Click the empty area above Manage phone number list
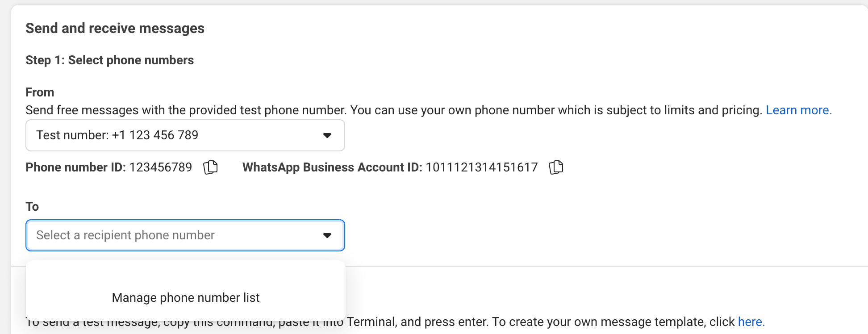This screenshot has height=334, width=868. [x=186, y=273]
